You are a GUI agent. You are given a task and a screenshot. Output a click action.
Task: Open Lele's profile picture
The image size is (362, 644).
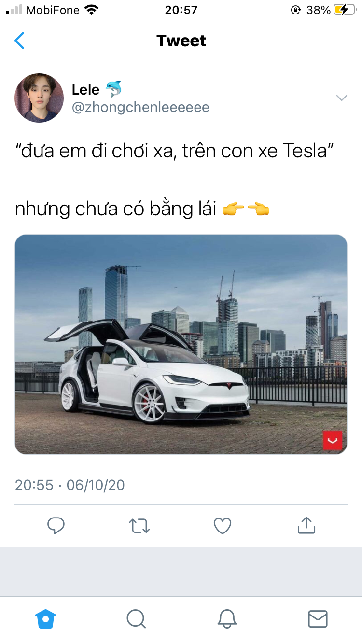click(39, 98)
